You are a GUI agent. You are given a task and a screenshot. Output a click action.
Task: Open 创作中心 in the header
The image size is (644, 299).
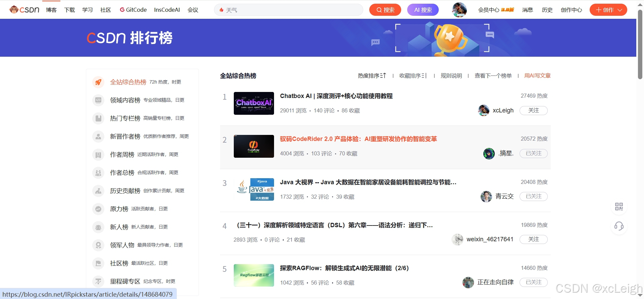coord(572,10)
